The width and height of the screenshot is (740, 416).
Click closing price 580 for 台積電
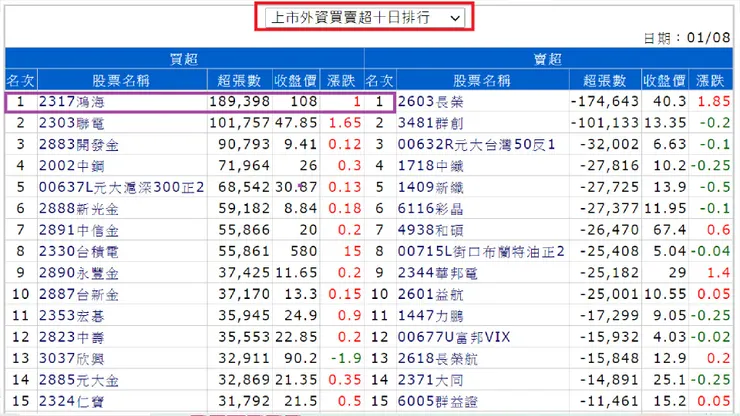(304, 252)
